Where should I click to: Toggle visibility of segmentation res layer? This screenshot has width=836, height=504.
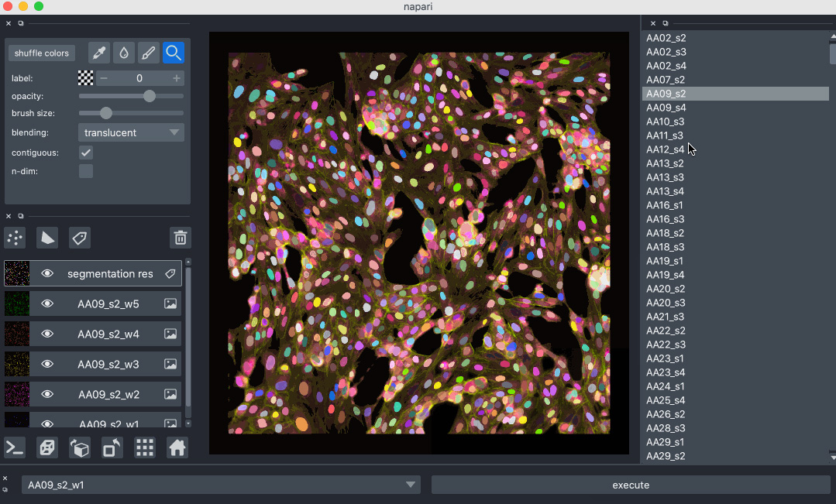(x=48, y=273)
